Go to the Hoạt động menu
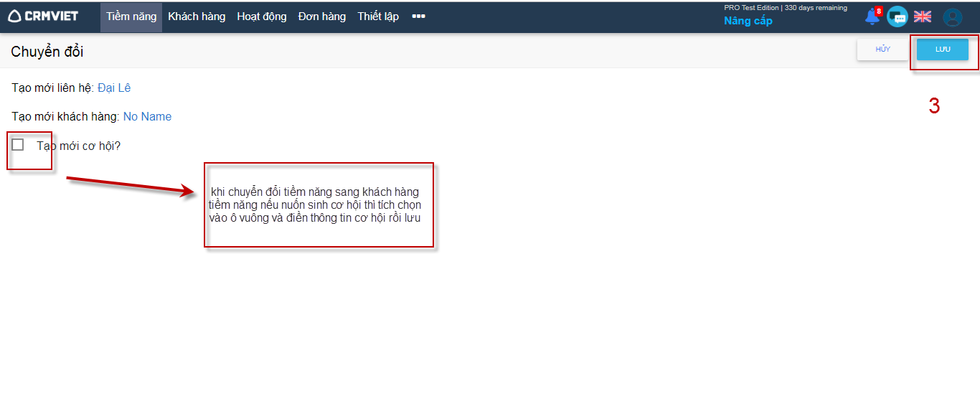 (x=262, y=17)
